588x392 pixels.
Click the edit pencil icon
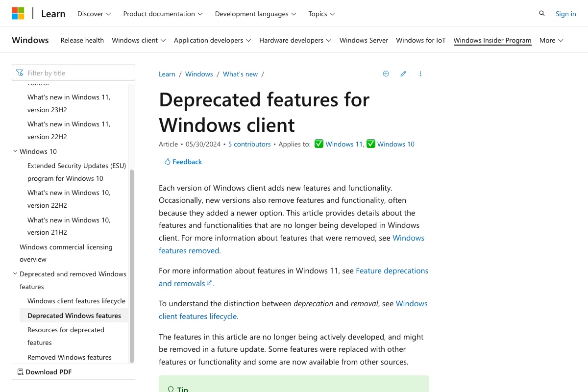tap(403, 74)
